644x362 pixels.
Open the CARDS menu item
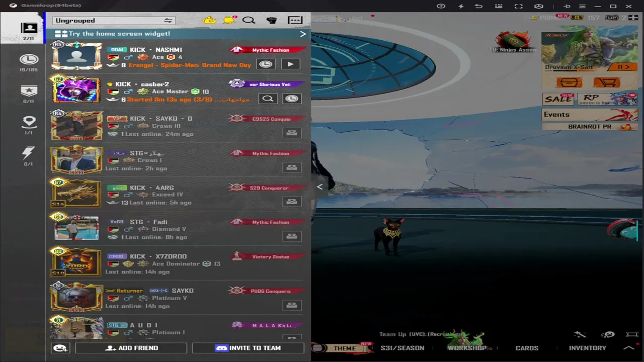(527, 348)
